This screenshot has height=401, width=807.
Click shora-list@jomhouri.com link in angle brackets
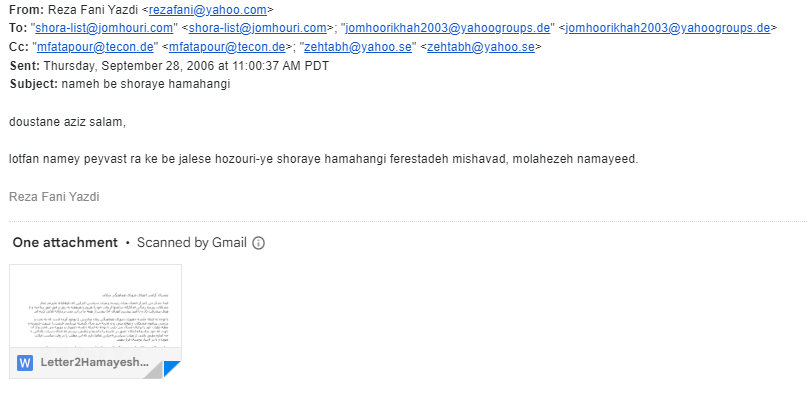click(258, 28)
